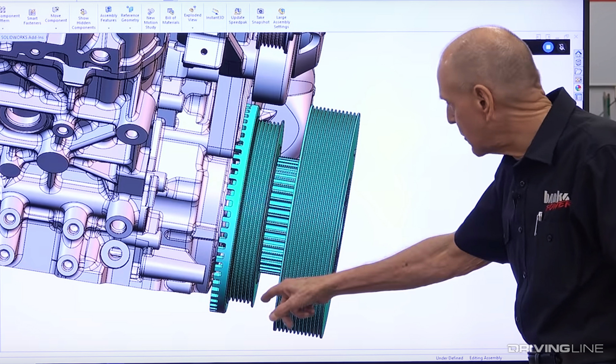Stop the screen recording
Screen dimensions: 616x364
click(548, 47)
